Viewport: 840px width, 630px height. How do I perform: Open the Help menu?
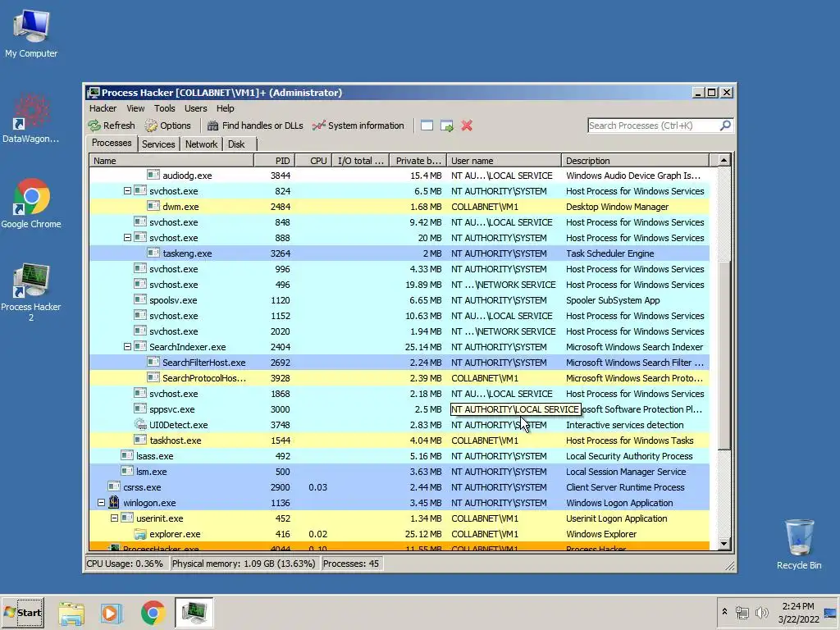225,108
